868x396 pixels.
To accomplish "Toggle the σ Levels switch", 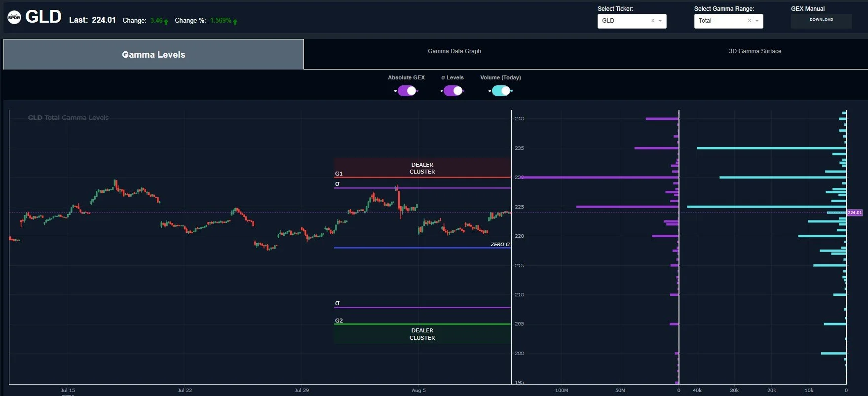I will pos(453,91).
